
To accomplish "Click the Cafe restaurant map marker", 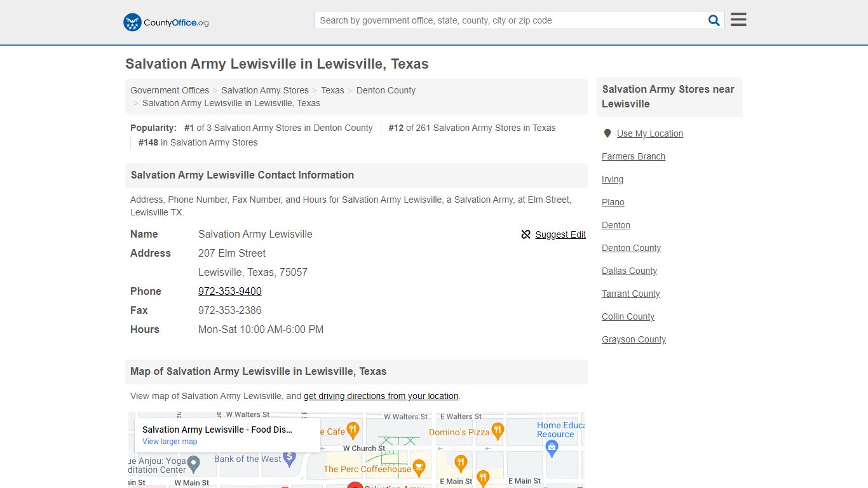I will click(x=353, y=430).
